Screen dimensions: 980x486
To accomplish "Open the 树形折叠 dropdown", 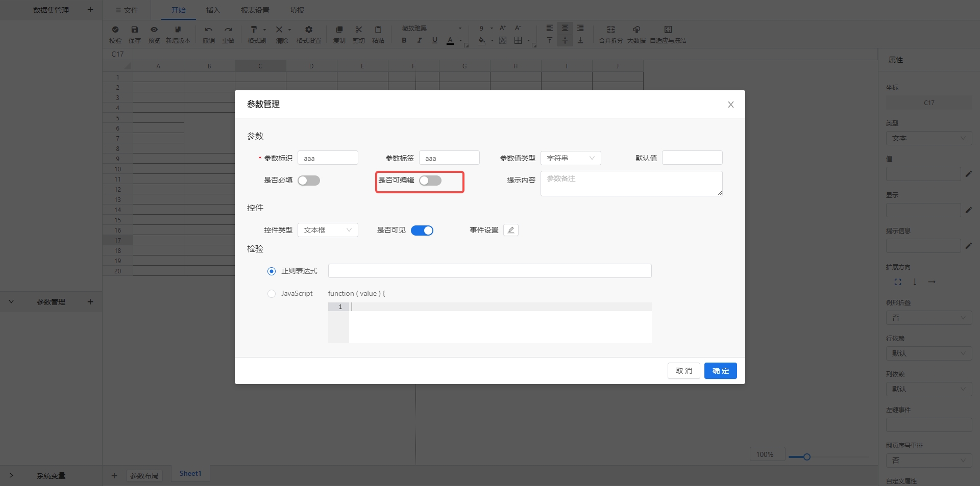I will 929,318.
